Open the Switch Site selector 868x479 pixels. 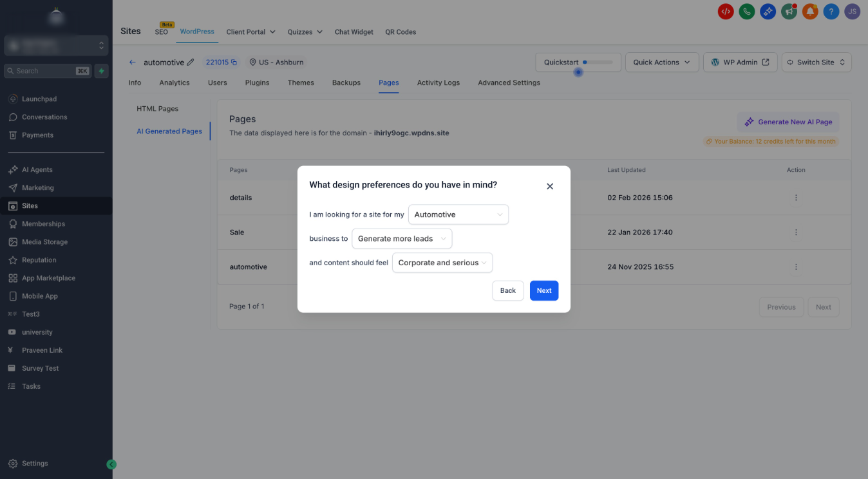coord(816,62)
